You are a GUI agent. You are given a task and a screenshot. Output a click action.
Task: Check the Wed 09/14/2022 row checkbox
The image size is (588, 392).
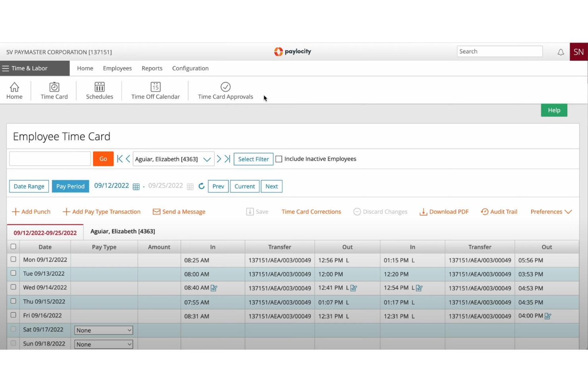(x=13, y=287)
